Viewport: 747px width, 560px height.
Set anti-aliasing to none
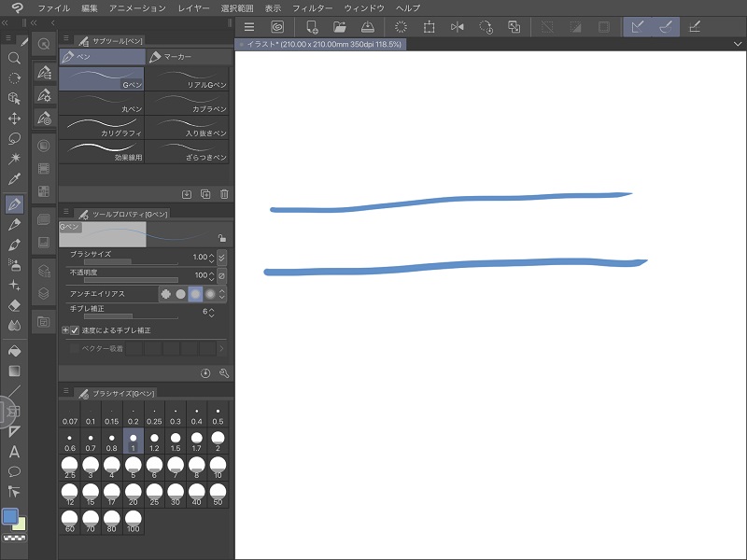[x=166, y=294]
